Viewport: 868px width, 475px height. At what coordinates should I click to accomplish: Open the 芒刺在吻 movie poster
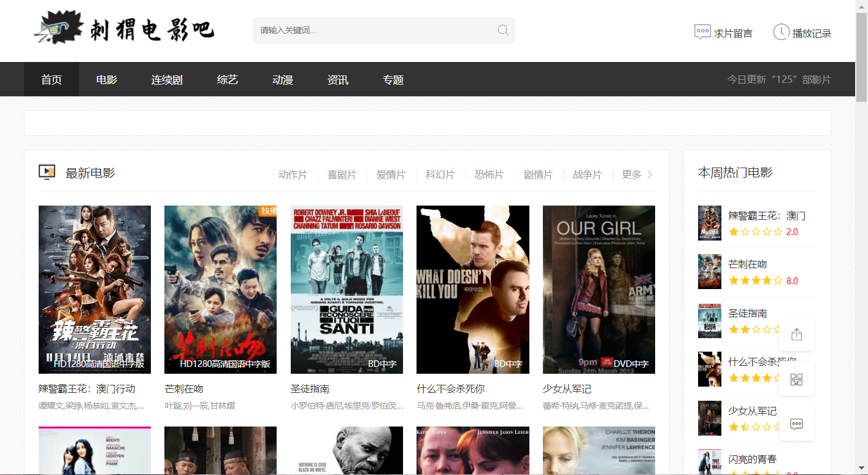[x=220, y=290]
